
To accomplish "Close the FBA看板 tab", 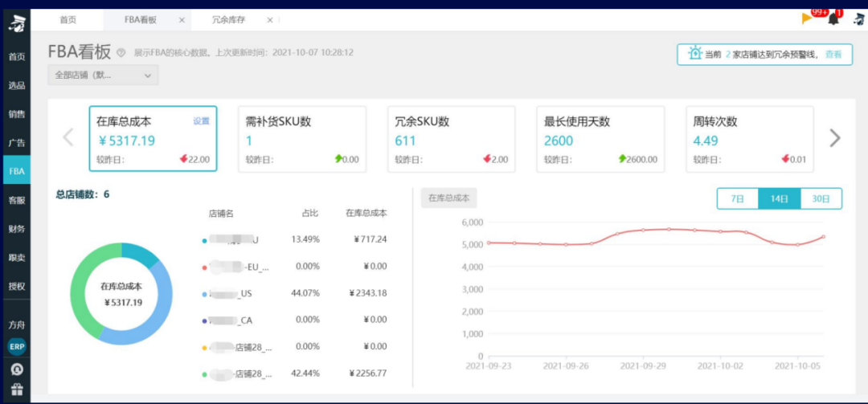I will point(182,19).
